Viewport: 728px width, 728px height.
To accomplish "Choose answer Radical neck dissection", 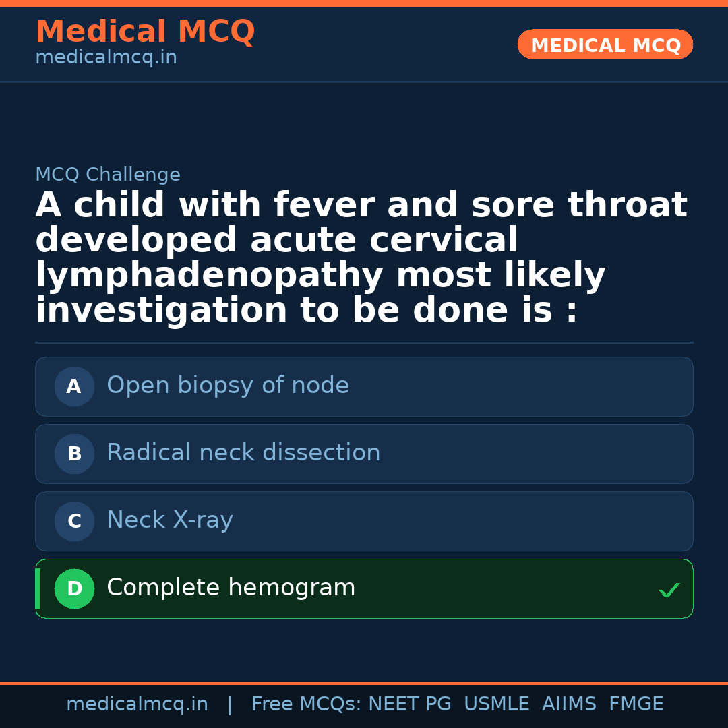I will tap(364, 454).
